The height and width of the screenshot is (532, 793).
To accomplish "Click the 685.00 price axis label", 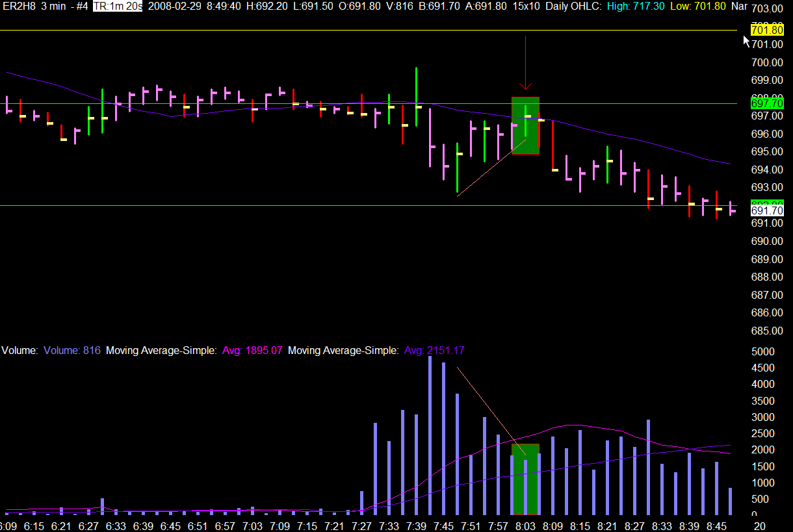I will point(768,331).
